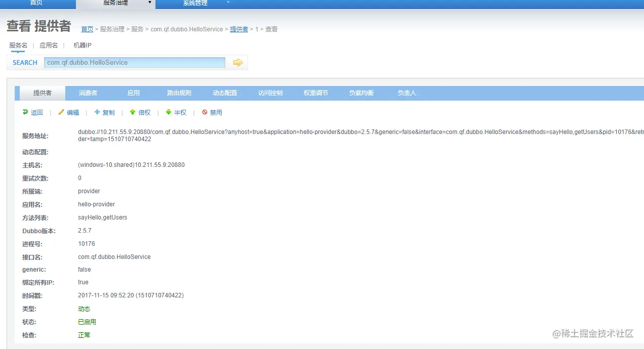The height and width of the screenshot is (349, 644).
Task: Click the double weight up-arrow icon
Action: [133, 112]
